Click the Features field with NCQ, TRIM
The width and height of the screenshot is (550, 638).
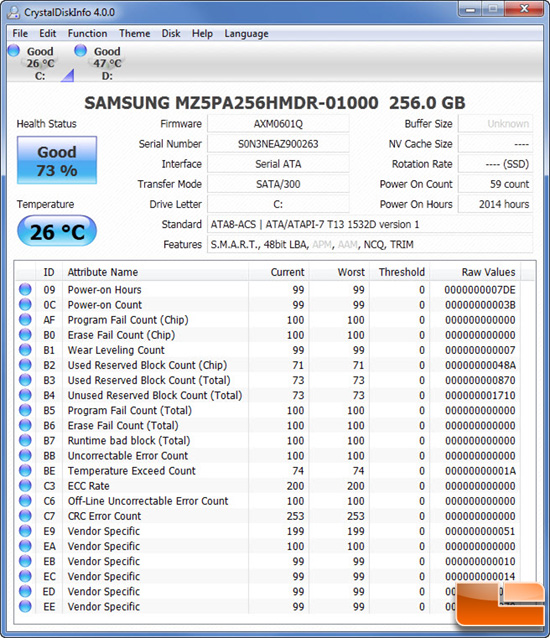pos(370,245)
